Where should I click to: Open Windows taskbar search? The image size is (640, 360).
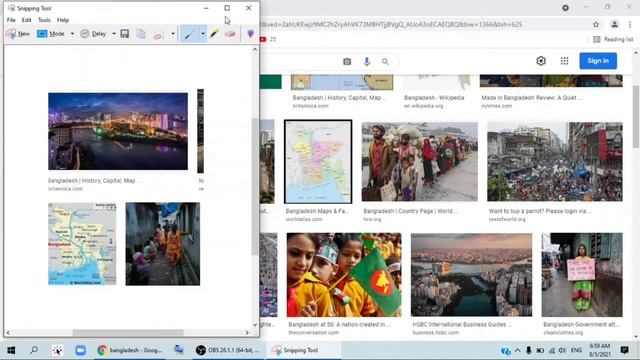[x=34, y=350]
